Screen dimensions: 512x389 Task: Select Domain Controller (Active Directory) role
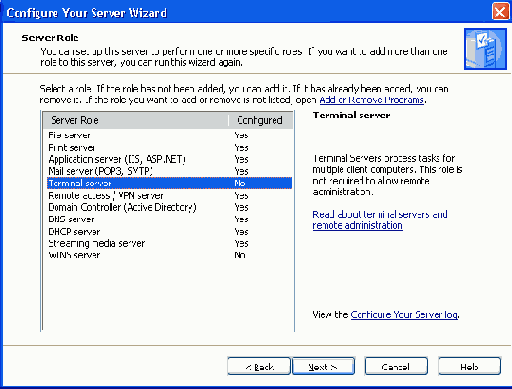coord(169,207)
